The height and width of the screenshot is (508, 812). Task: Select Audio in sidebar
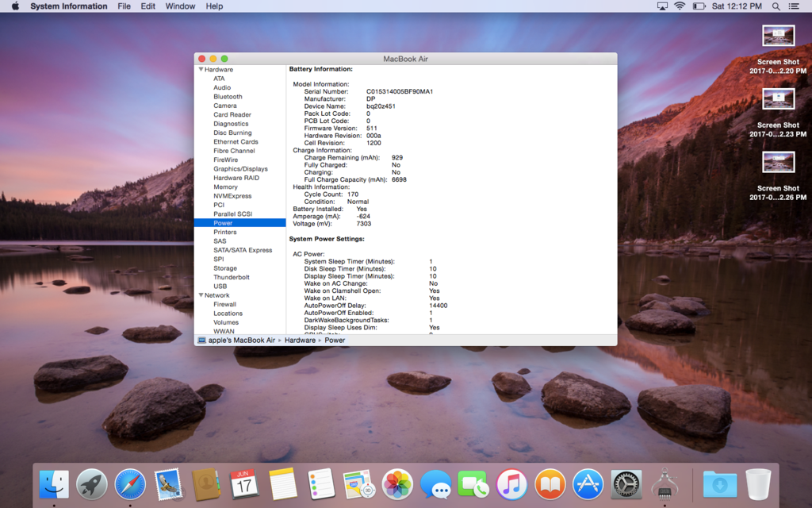click(x=222, y=87)
